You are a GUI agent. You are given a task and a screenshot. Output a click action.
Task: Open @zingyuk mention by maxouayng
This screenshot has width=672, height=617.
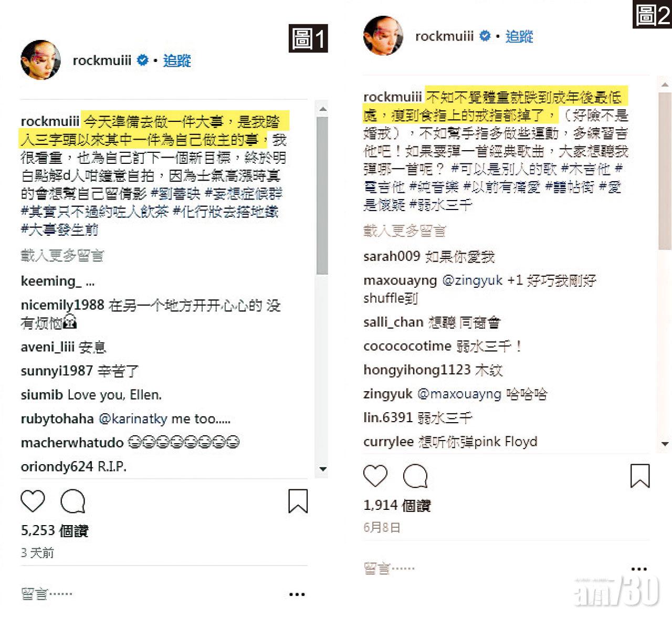pos(472,280)
